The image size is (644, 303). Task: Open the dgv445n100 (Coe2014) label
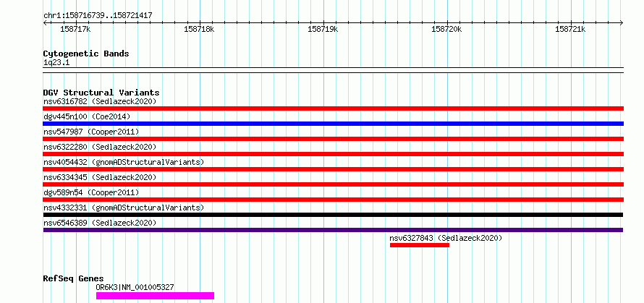click(x=87, y=116)
